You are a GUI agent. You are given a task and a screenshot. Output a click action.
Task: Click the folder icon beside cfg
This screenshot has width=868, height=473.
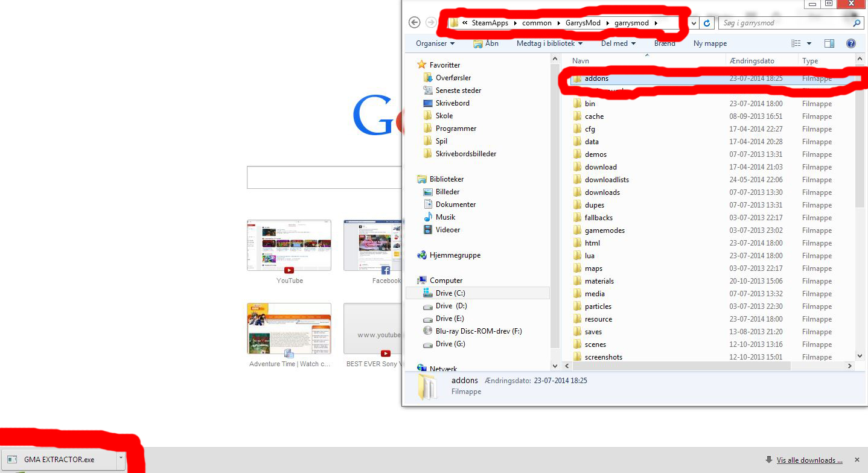577,129
